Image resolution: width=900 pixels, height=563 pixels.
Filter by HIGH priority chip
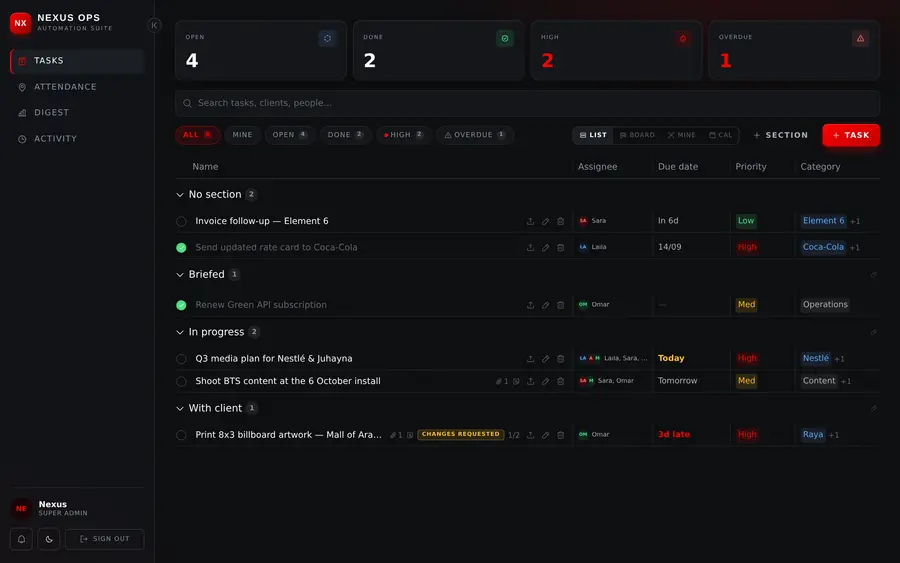point(404,135)
